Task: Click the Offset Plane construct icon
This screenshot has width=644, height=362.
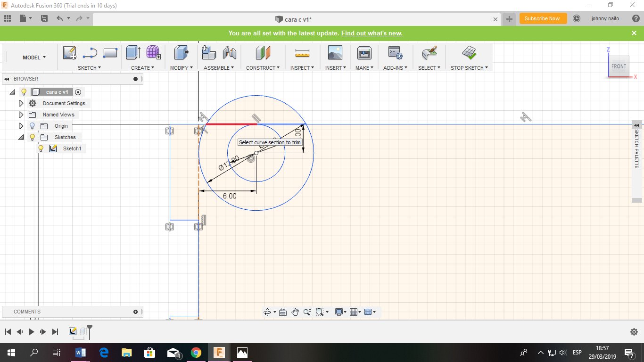Action: [x=263, y=52]
